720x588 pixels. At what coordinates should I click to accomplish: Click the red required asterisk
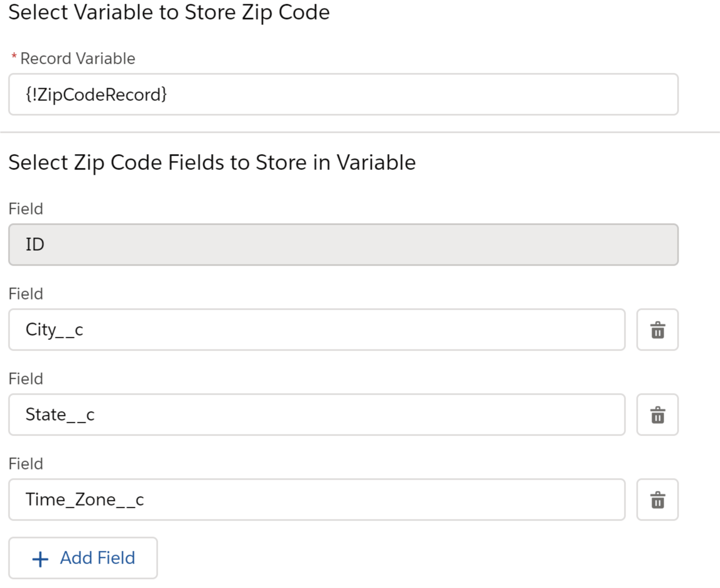[14, 57]
